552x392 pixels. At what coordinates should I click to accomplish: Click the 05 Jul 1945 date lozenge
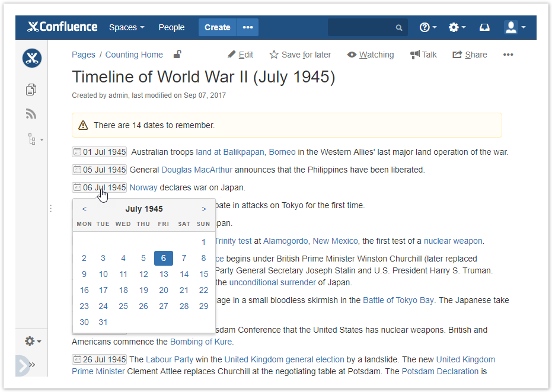(x=99, y=170)
